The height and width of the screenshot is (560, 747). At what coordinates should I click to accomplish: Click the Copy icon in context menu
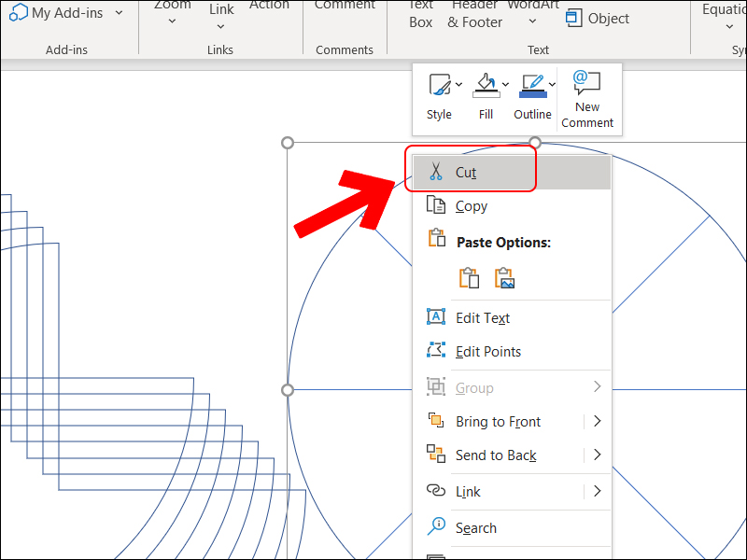pos(435,206)
